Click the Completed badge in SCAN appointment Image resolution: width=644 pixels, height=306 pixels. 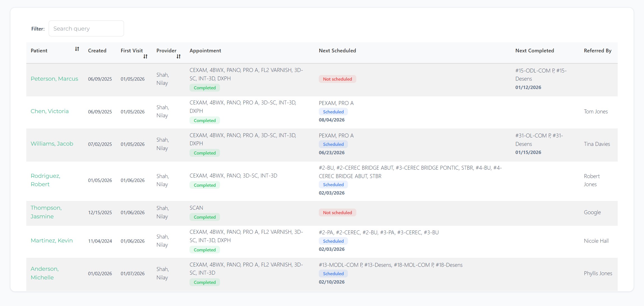[205, 217]
